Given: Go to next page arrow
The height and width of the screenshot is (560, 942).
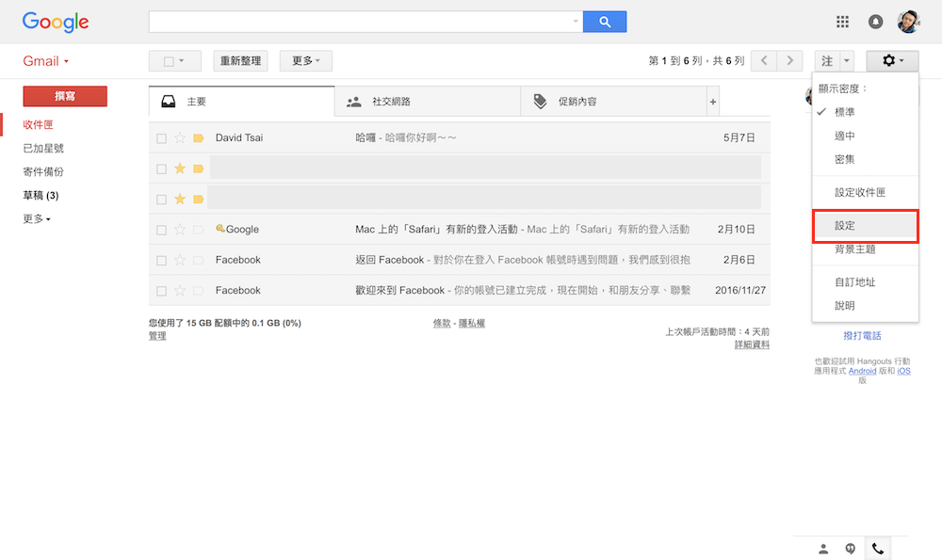Looking at the screenshot, I should coord(789,61).
